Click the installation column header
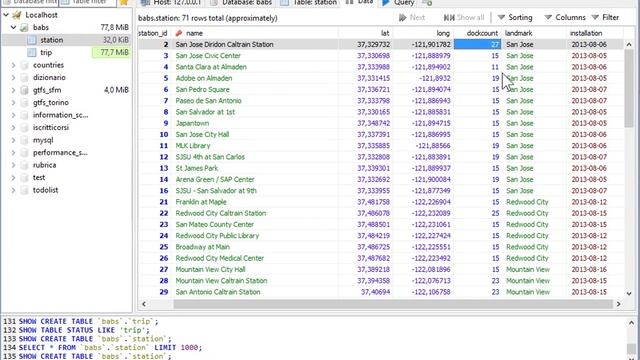This screenshot has height=360, width=640. 595,33
